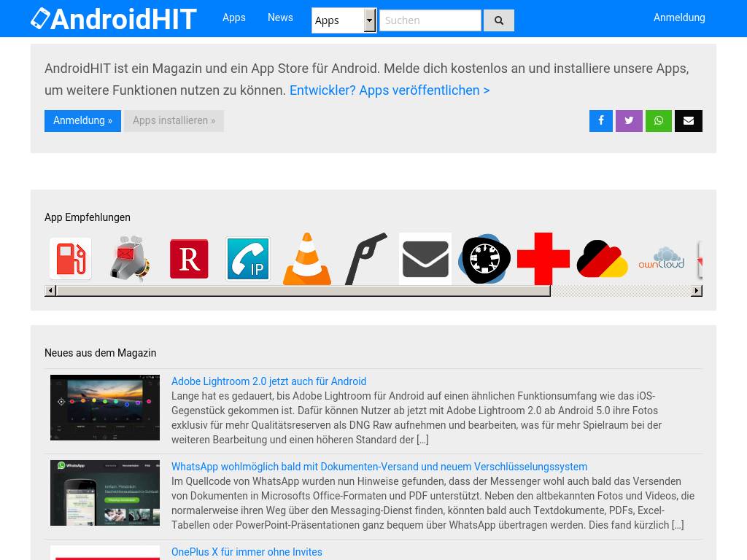The width and height of the screenshot is (747, 560).
Task: Open WhatsApp Dokumenten-Versand article link
Action: (379, 467)
